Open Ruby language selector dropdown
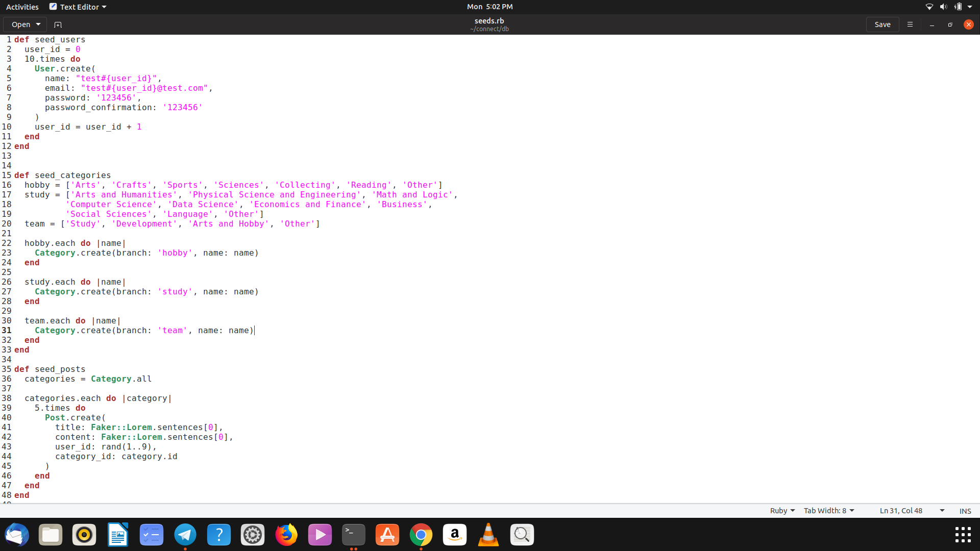Image resolution: width=980 pixels, height=551 pixels. click(x=782, y=511)
